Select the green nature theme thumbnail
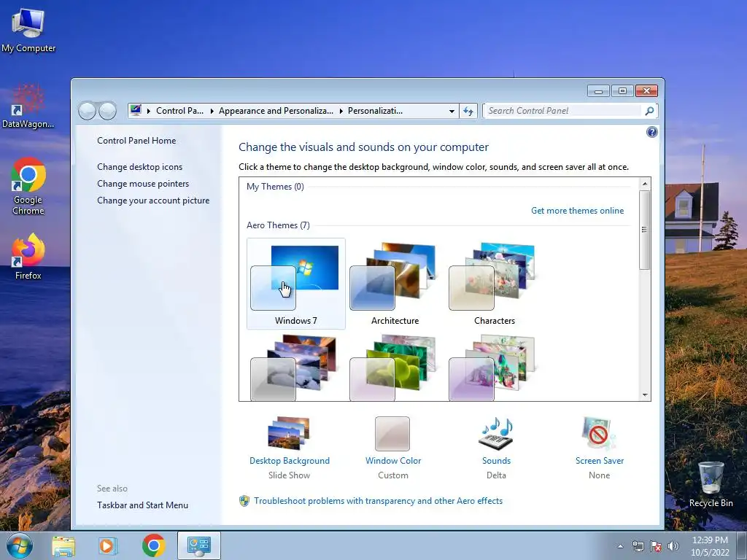 pyautogui.click(x=393, y=367)
